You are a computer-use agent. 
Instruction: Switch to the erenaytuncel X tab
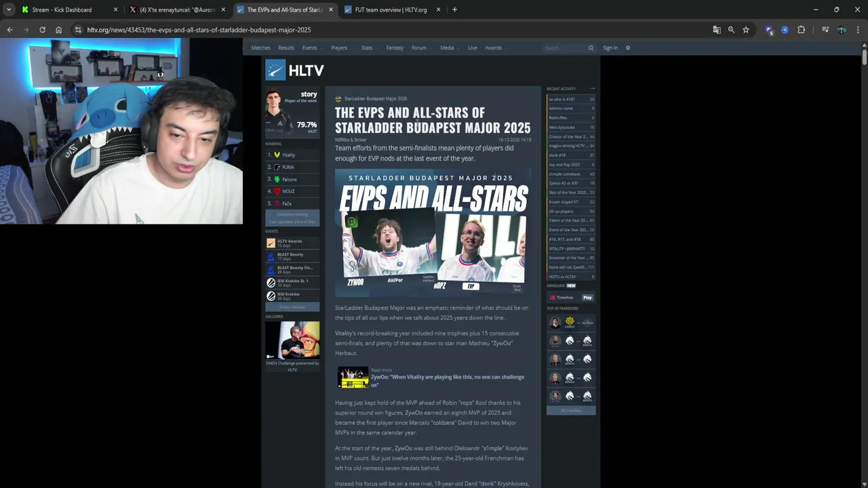(177, 9)
